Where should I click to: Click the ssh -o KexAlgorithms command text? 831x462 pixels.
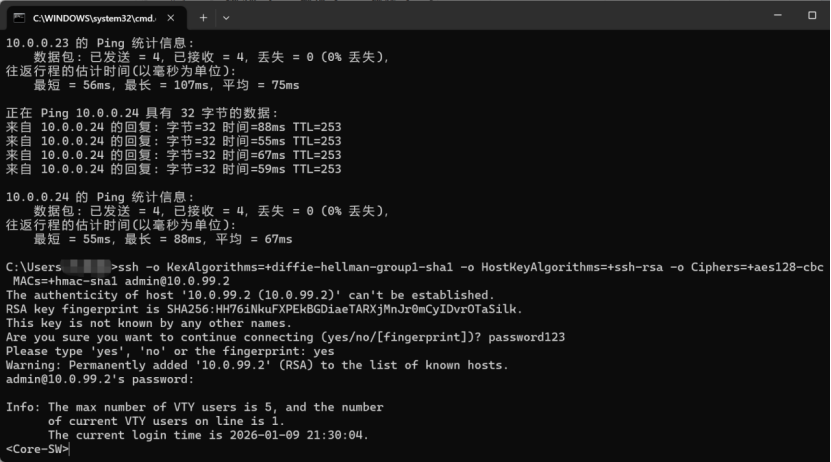click(x=470, y=267)
